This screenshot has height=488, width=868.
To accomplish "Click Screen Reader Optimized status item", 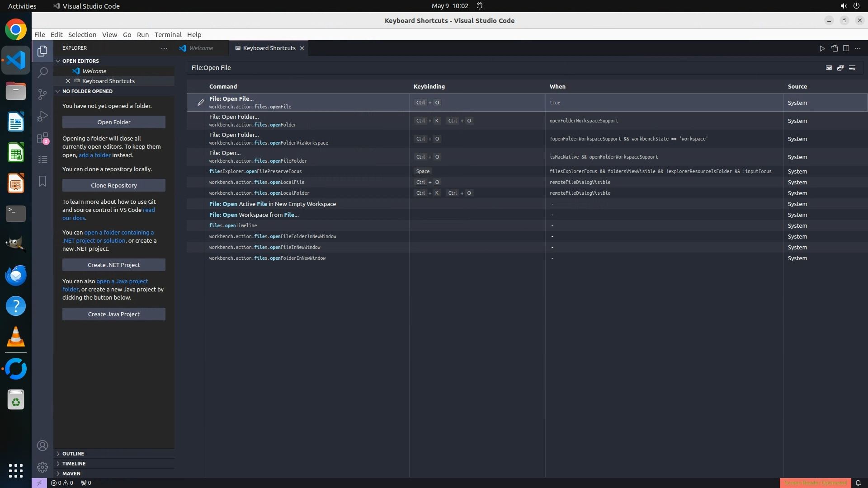I will (x=815, y=483).
